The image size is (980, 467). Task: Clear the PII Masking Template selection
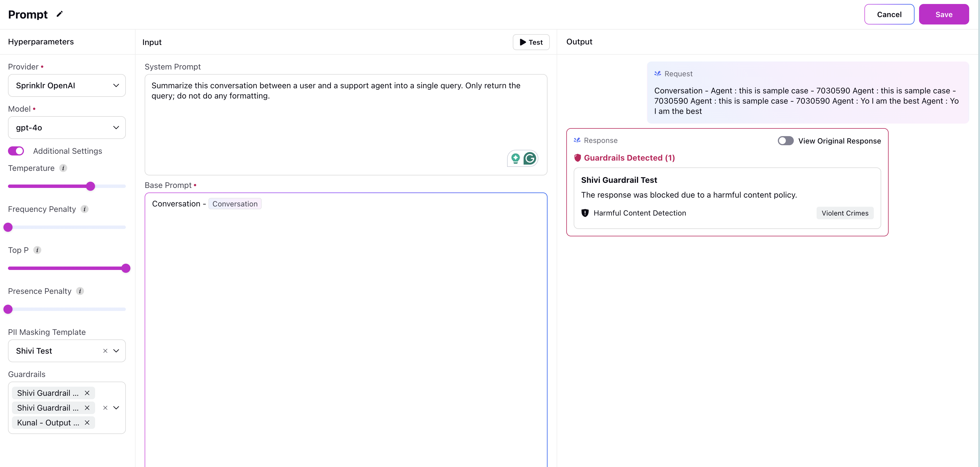click(x=105, y=351)
